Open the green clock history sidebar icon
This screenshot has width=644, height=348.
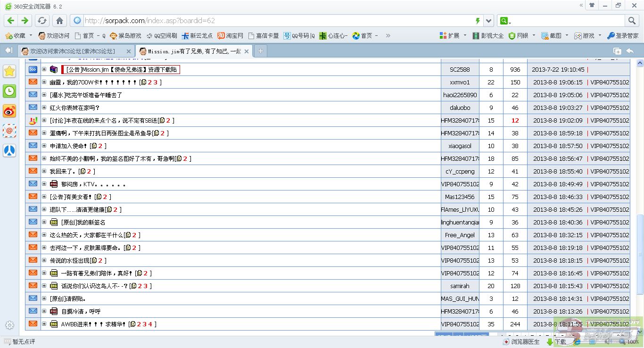9,91
